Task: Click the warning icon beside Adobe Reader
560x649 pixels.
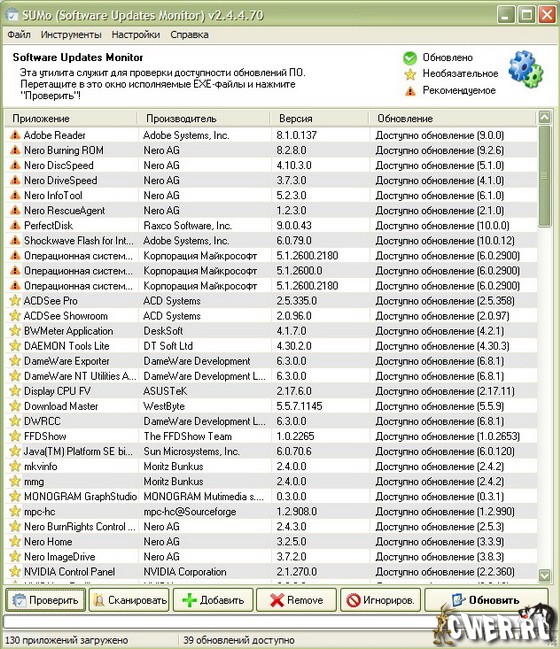Action: coord(15,135)
